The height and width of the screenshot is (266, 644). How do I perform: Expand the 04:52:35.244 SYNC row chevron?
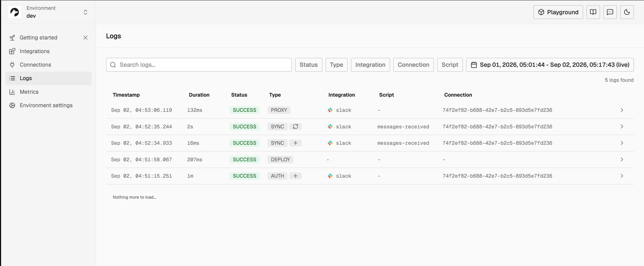[622, 127]
